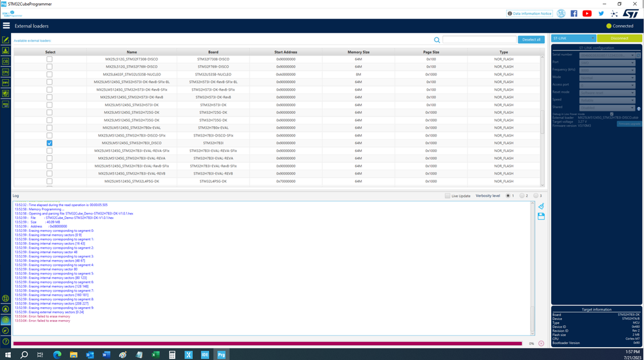
Task: Open the Mode dropdown
Action: [x=607, y=77]
